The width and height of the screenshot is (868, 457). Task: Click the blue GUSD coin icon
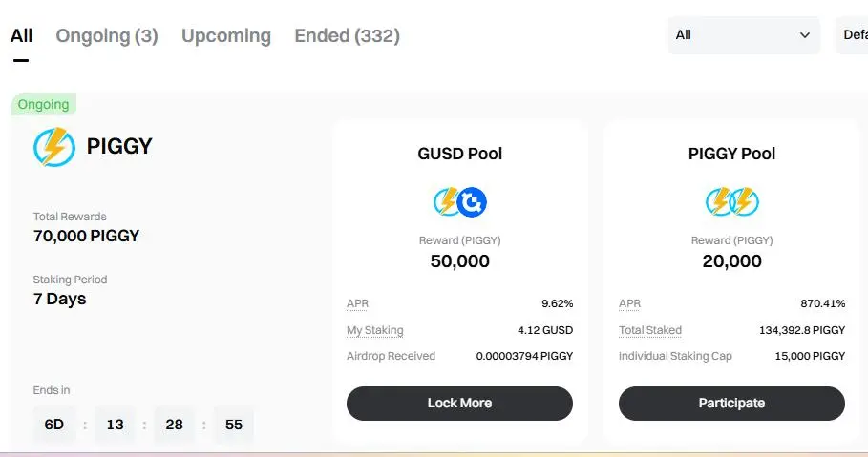pyautogui.click(x=471, y=201)
